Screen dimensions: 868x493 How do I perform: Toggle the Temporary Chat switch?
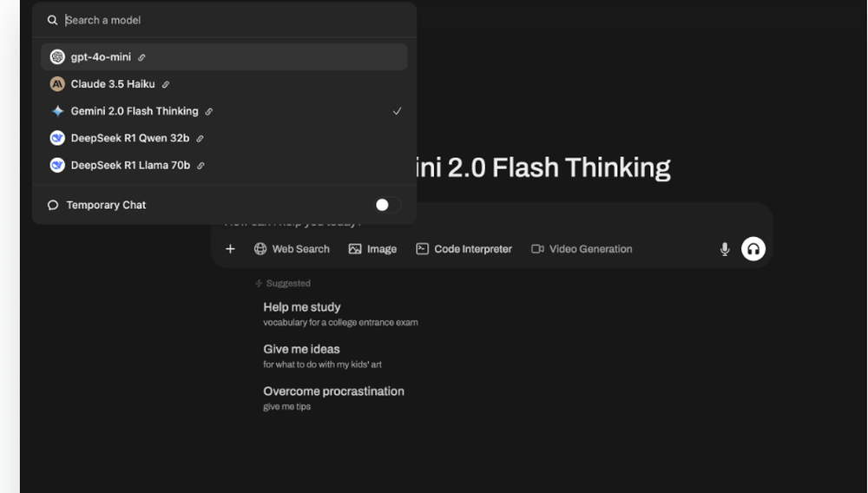[387, 206]
